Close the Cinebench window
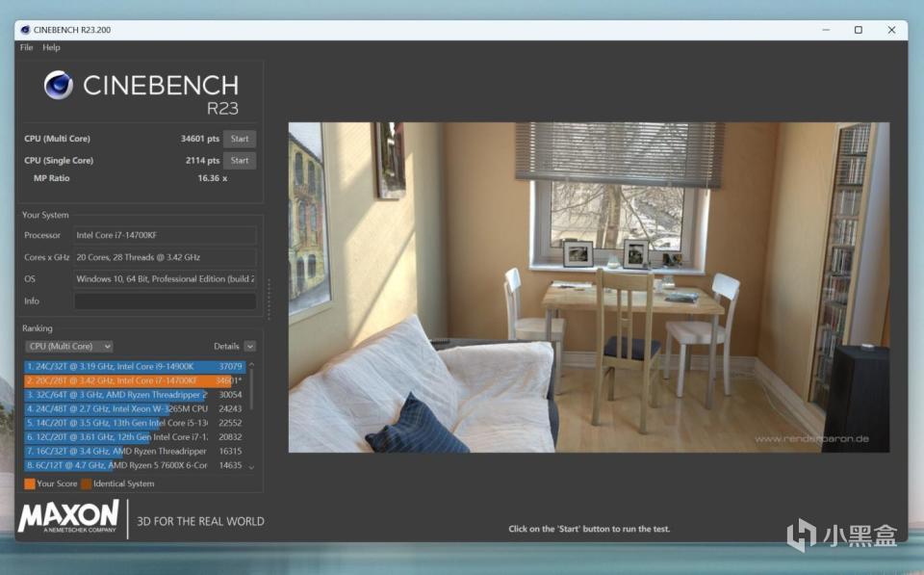Viewport: 924px width, 575px height. click(891, 30)
